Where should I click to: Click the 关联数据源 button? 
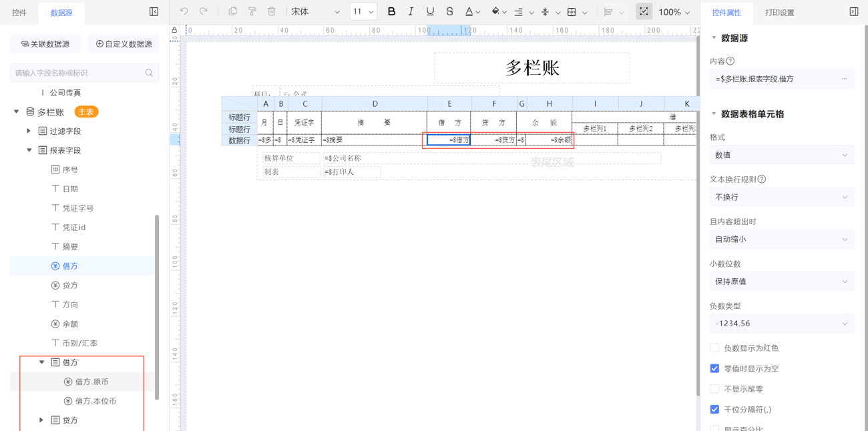(x=45, y=44)
